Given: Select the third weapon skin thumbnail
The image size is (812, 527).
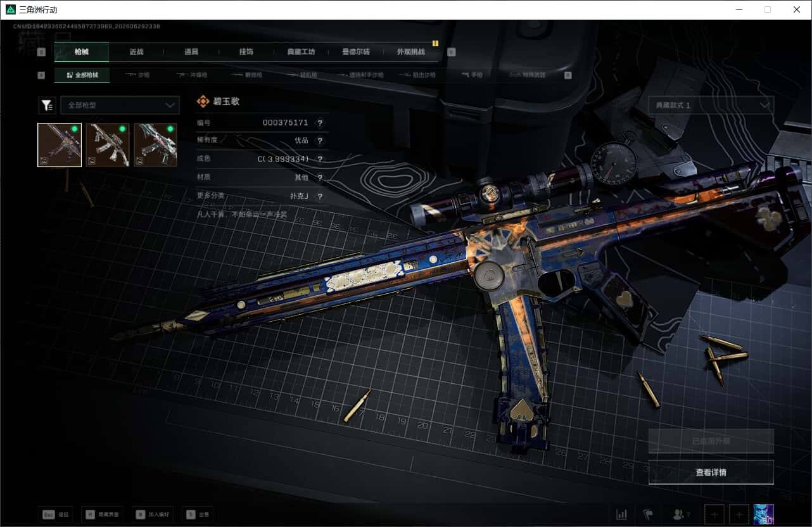Looking at the screenshot, I should click(155, 145).
